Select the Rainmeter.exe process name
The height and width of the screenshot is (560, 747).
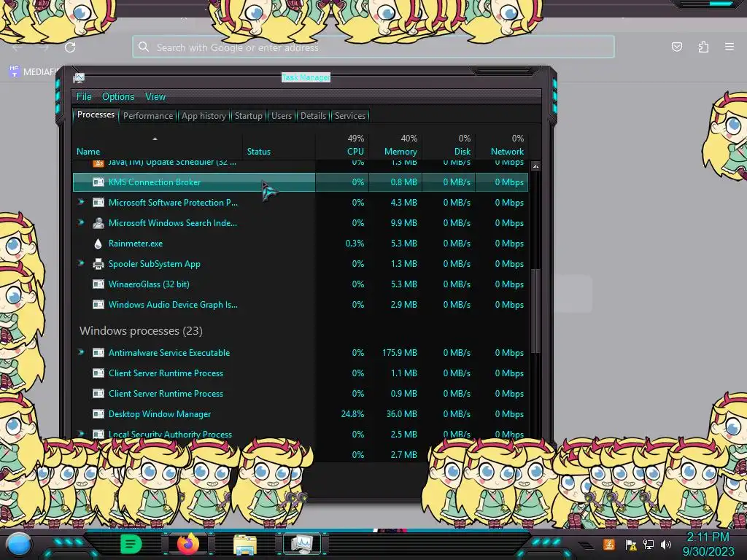click(x=135, y=244)
